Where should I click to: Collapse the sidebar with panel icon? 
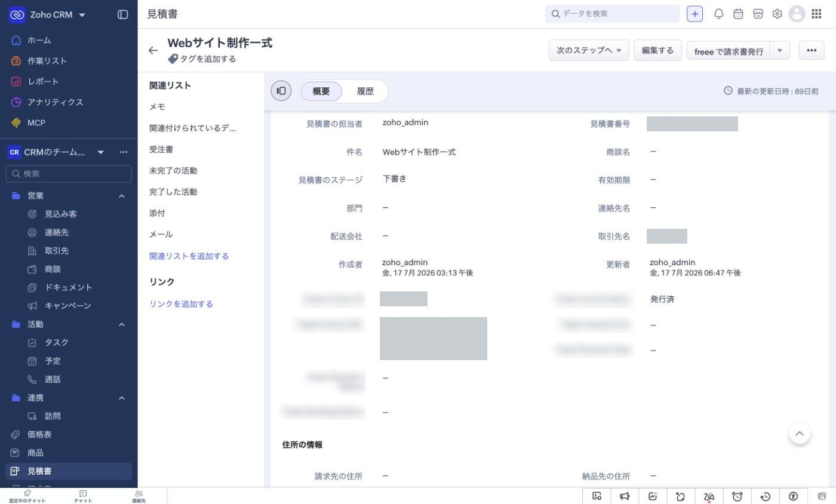[122, 14]
